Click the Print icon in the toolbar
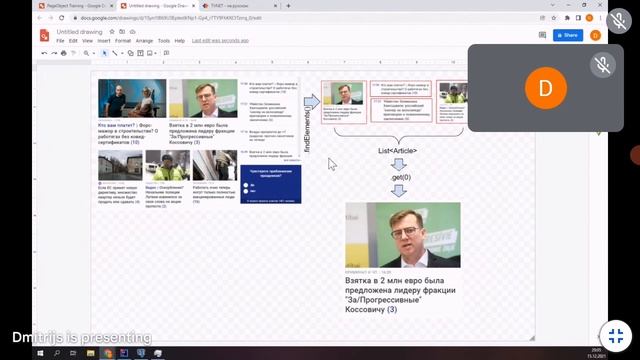Image resolution: width=640 pixels, height=360 pixels. pos(64,53)
